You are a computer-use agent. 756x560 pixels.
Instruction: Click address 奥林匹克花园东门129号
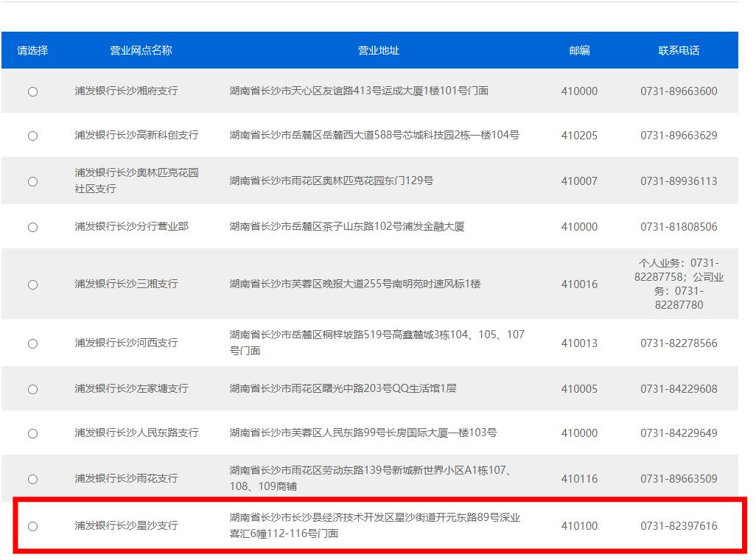pos(377,181)
